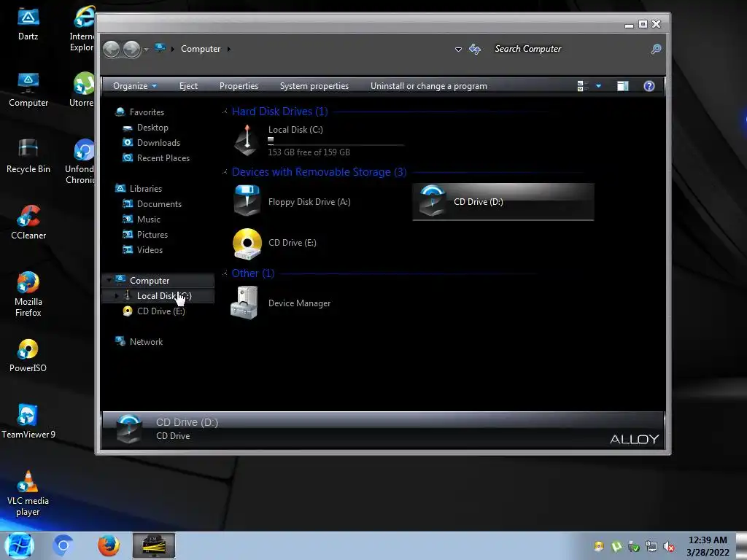Select the CD Drive (E:) yellow disc icon

247,244
